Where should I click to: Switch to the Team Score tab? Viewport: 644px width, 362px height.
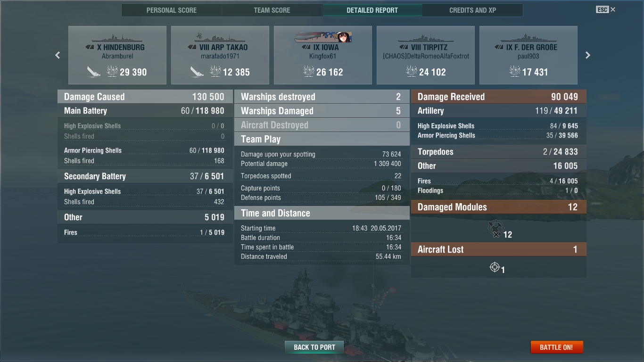coord(272,10)
